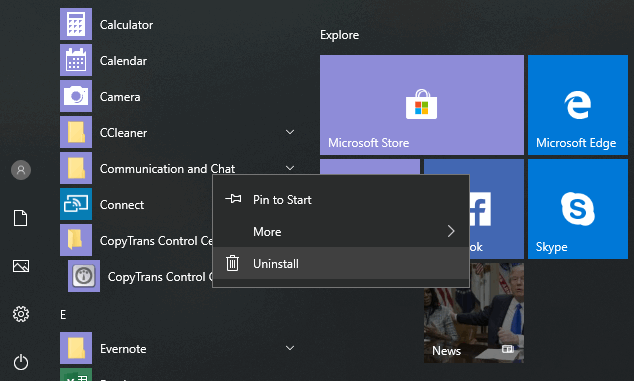Open the Skype tile

[578, 209]
